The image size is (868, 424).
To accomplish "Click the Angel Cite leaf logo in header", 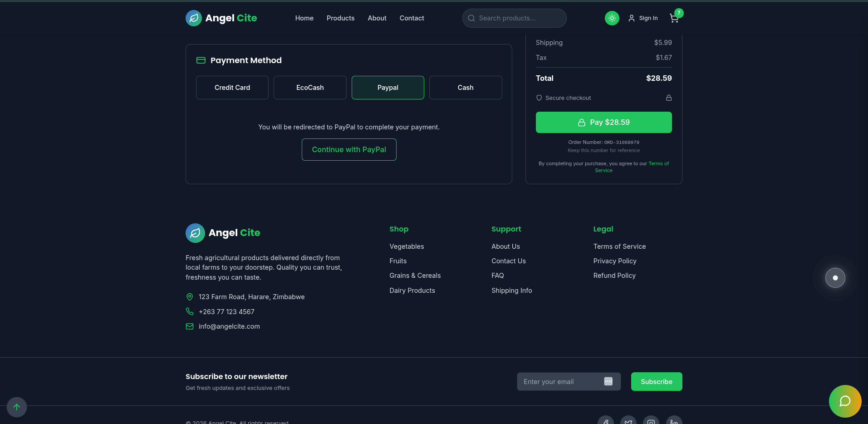I will click(194, 18).
